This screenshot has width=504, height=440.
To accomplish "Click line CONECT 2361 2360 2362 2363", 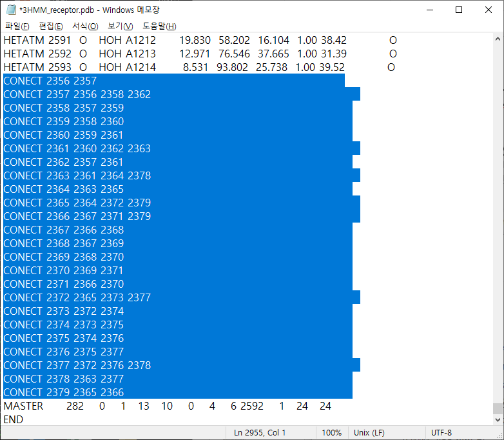I will 77,148.
